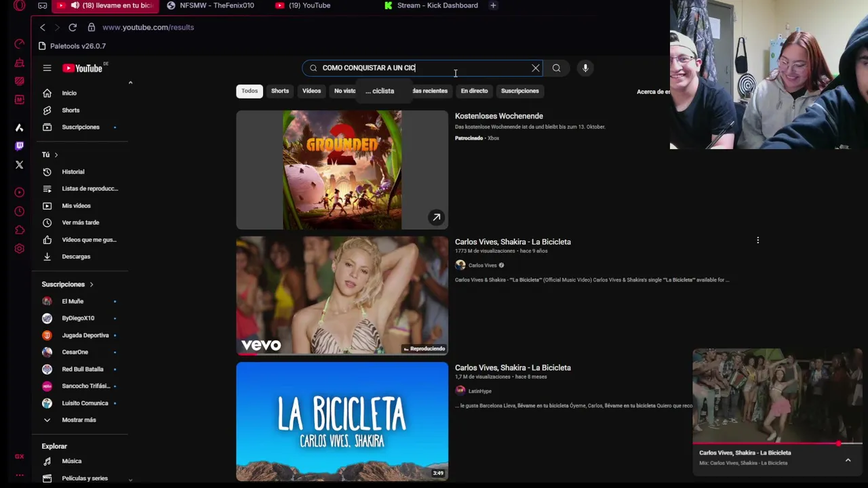Click the browser address bar URL
This screenshot has width=868, height=488.
click(x=148, y=27)
